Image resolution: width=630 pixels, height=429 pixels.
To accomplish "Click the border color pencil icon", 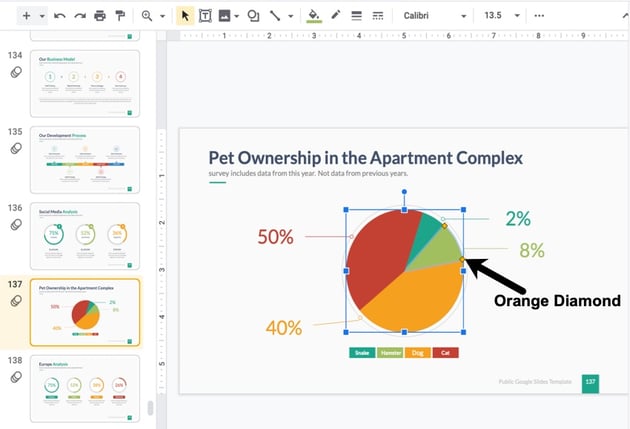I will coord(335,16).
